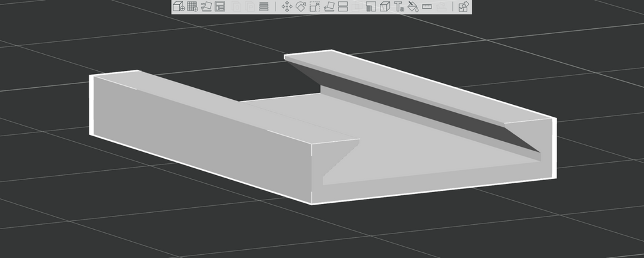Select the Scale tool with dashed box

315,6
